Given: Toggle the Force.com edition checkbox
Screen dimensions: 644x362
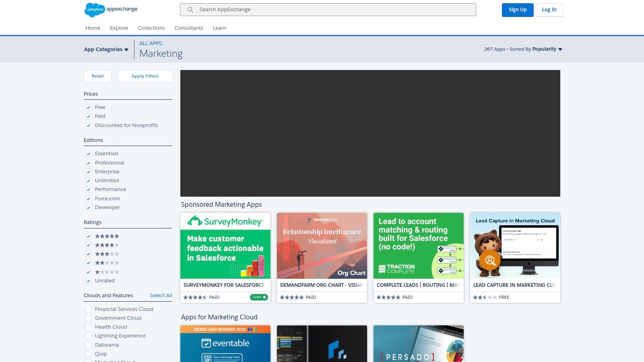Looking at the screenshot, I should pyautogui.click(x=89, y=199).
